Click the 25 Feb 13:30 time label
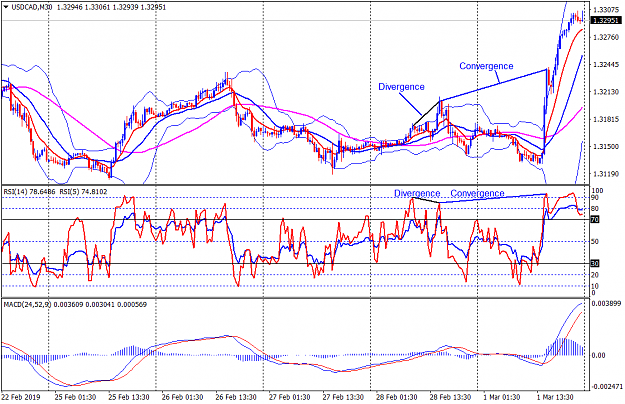The width and height of the screenshot is (625, 404). point(129,398)
